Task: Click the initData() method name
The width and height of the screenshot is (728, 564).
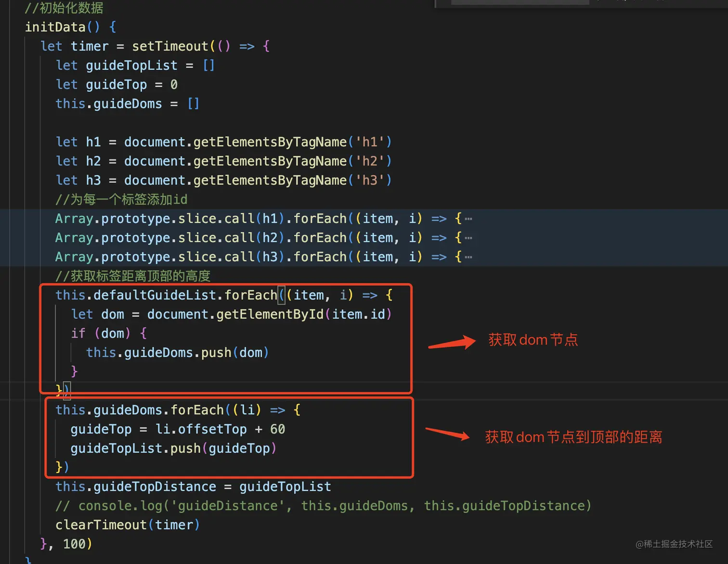Action: coord(63,27)
